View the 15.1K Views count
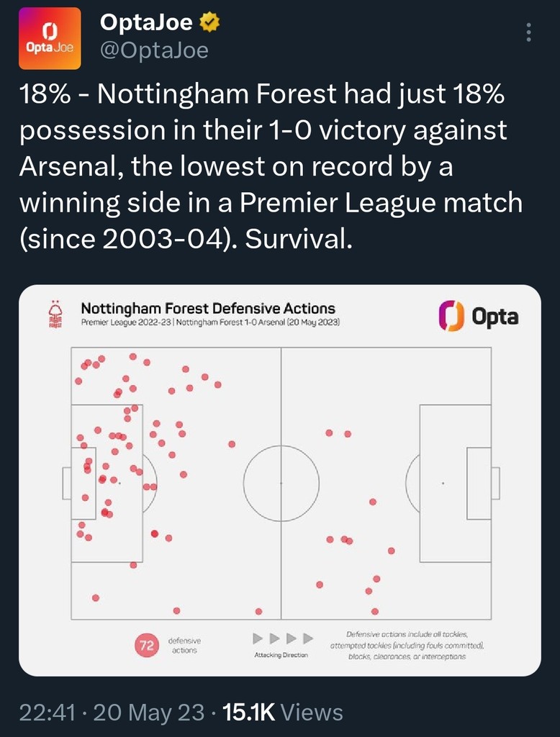Viewport: 560px width, 737px height. pyautogui.click(x=283, y=713)
